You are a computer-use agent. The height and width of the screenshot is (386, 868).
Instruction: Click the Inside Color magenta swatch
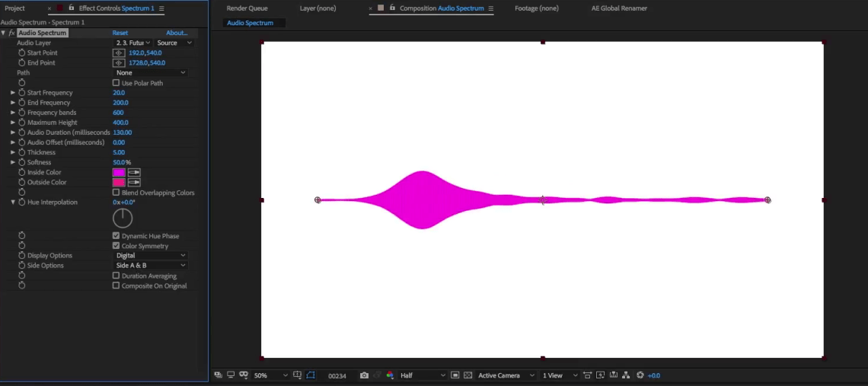pos(119,172)
